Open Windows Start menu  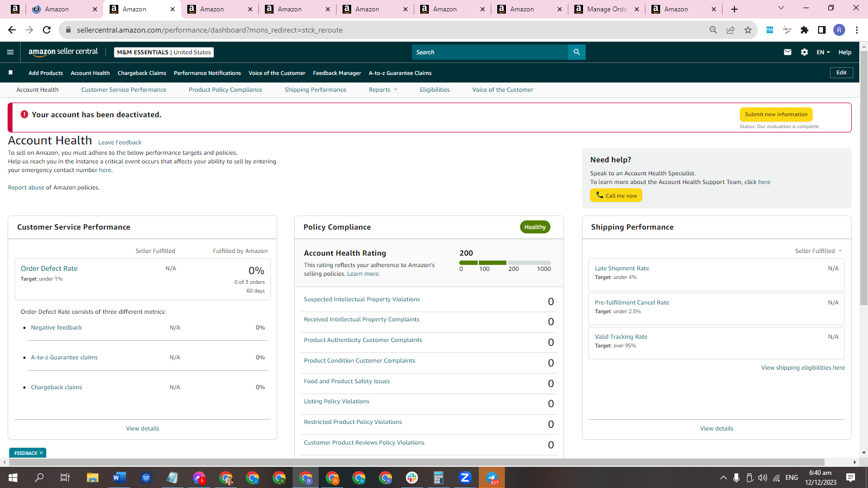coord(13,478)
